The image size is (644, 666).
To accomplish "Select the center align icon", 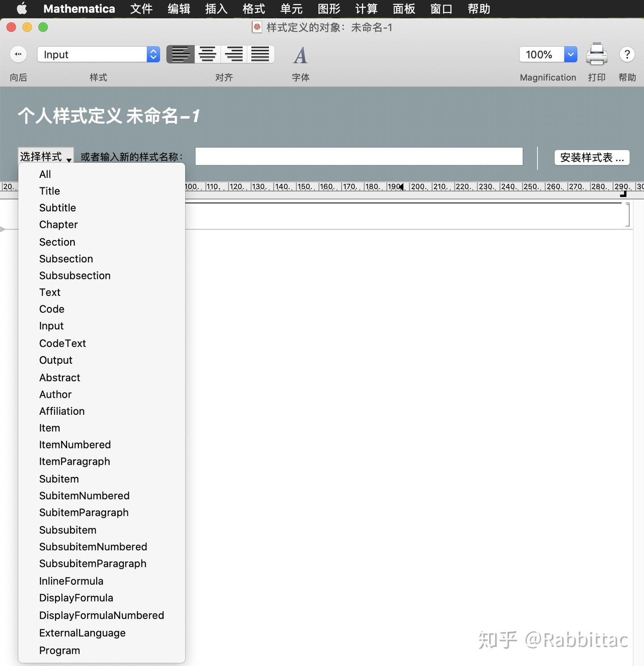I will 207,54.
